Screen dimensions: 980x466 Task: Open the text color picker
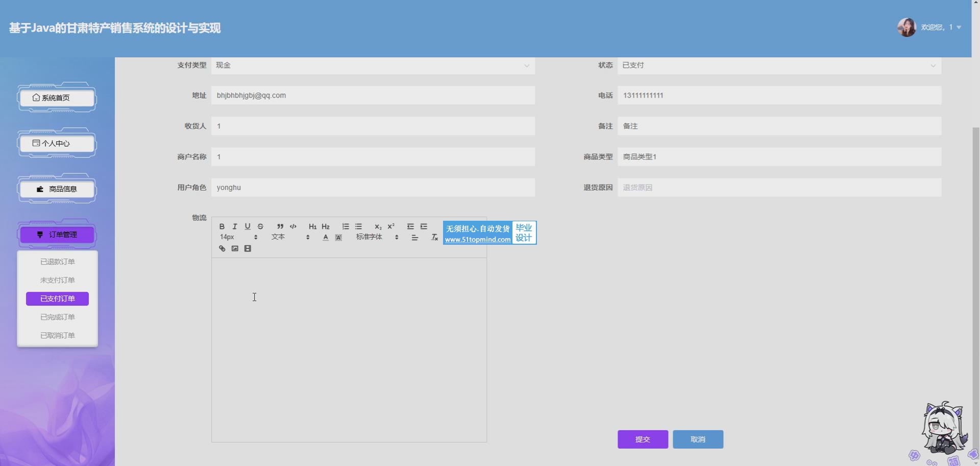click(326, 238)
